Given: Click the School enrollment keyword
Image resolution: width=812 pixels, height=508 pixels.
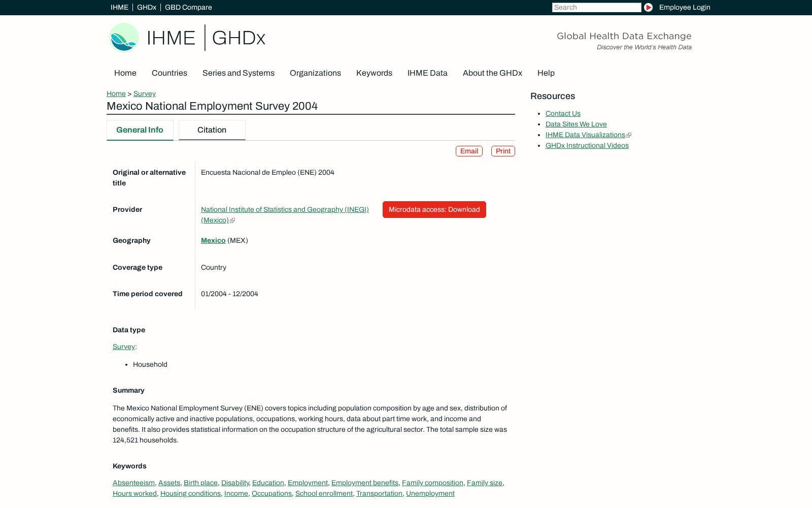Looking at the screenshot, I should tap(324, 493).
